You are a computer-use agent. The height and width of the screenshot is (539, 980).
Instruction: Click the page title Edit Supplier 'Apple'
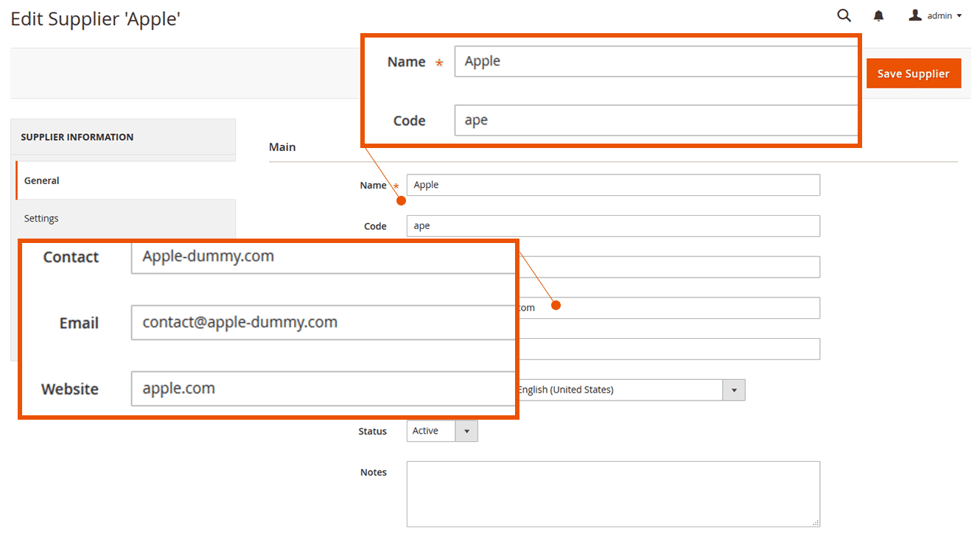click(x=95, y=19)
